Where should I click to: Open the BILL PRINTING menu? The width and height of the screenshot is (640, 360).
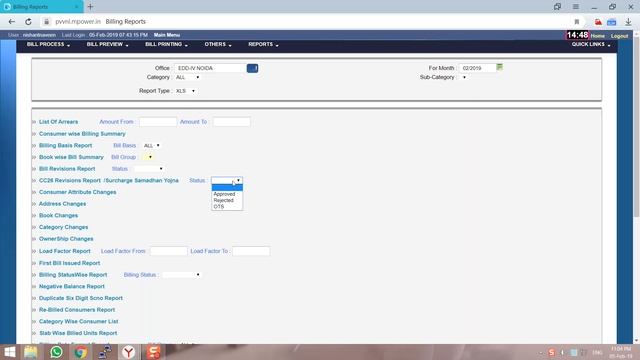coord(166,44)
